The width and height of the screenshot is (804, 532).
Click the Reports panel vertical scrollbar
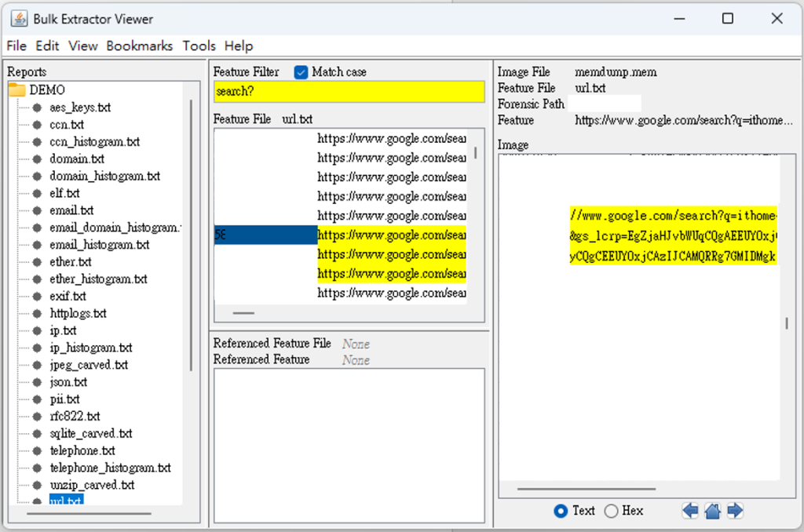(x=192, y=235)
